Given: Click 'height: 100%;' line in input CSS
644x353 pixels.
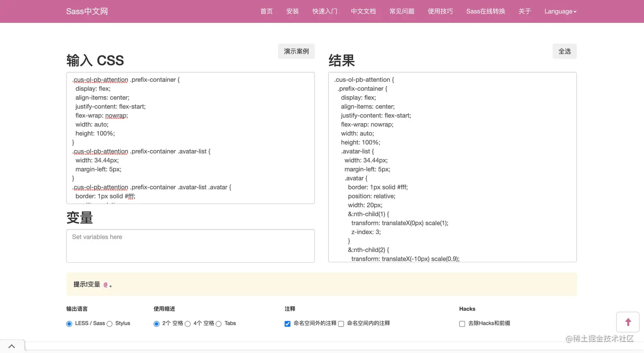Looking at the screenshot, I should (95, 133).
